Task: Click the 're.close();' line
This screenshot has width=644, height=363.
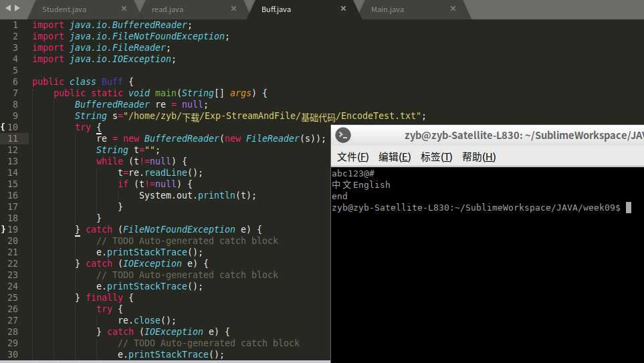Action: coord(147,320)
